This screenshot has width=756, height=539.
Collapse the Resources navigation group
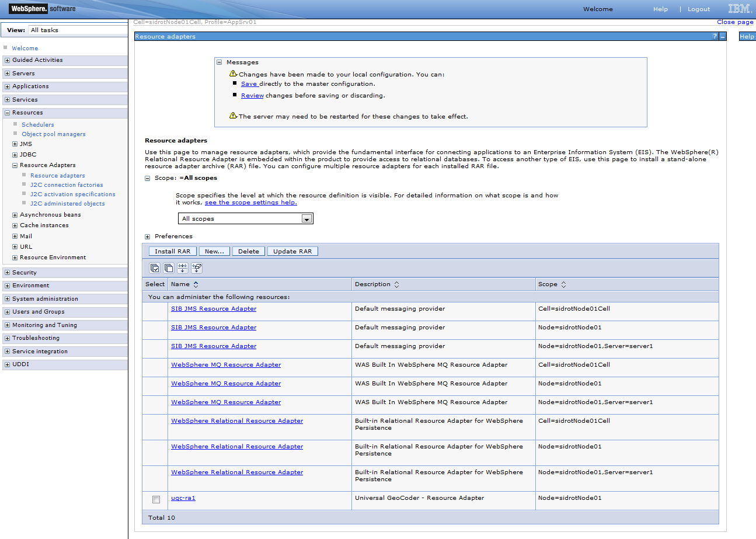(7, 113)
